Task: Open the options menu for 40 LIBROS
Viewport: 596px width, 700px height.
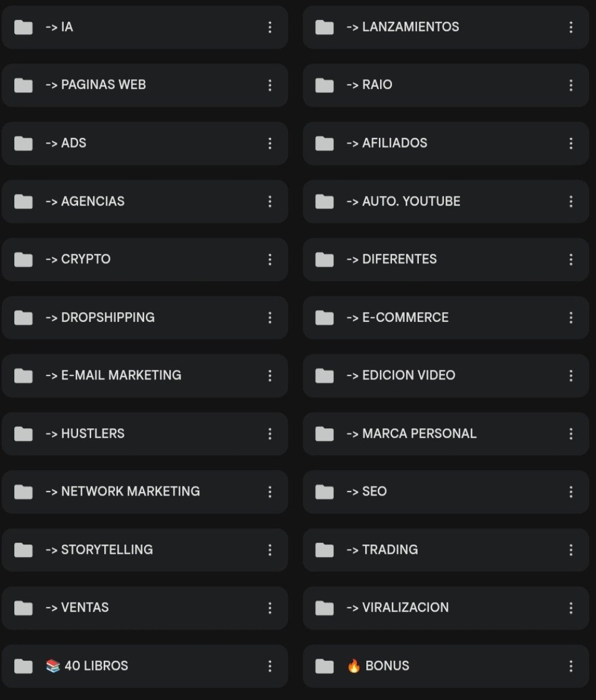Action: (x=270, y=666)
